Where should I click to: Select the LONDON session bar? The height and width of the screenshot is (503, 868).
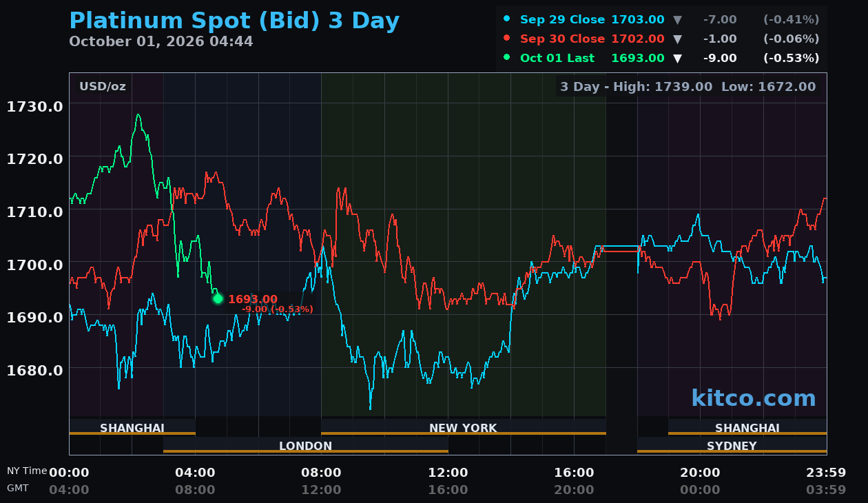[306, 446]
